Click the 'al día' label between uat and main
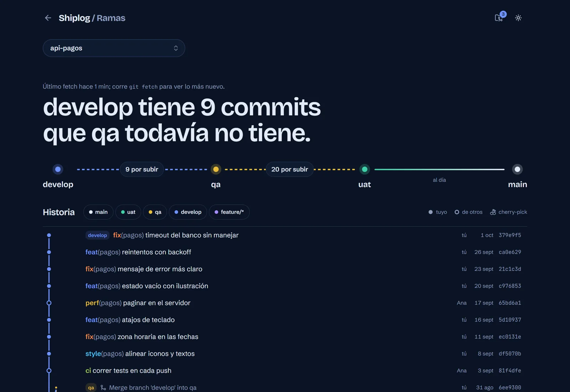This screenshot has width=570, height=392. pos(439,180)
